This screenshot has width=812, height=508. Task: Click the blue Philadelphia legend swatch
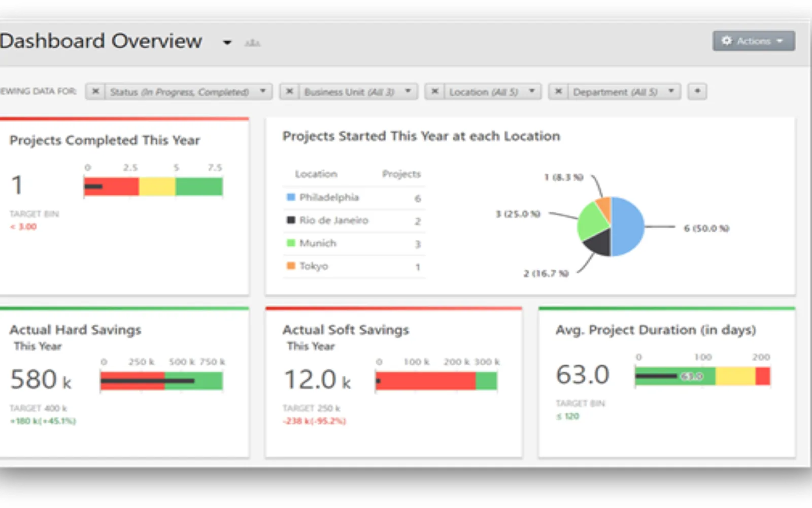click(291, 197)
